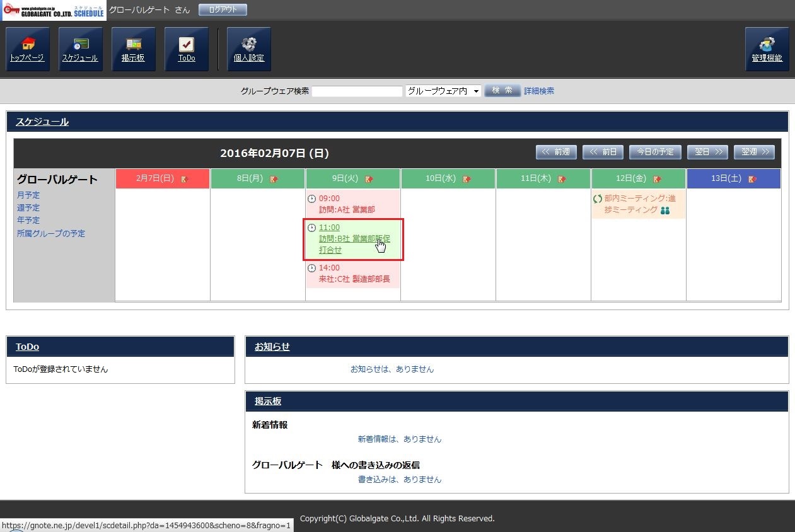This screenshot has width=795, height=532.
Task: Click add-schedule icon beside 10日(水)
Action: click(x=467, y=179)
